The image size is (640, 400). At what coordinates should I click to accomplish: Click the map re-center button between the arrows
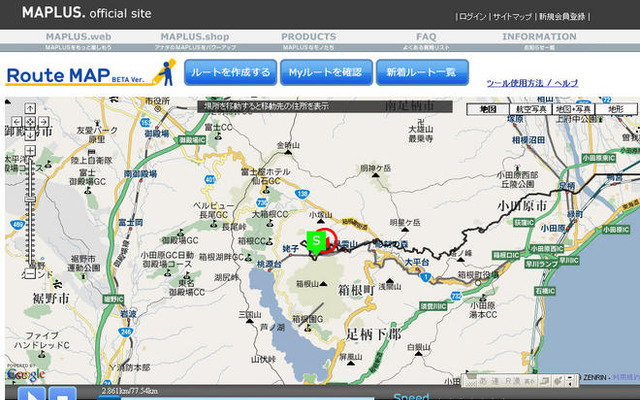[30, 122]
